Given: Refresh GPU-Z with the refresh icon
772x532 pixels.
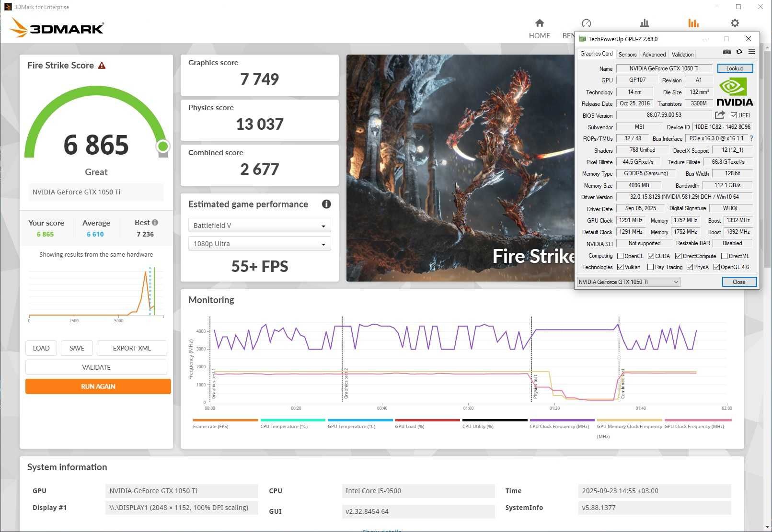Looking at the screenshot, I should coord(739,52).
